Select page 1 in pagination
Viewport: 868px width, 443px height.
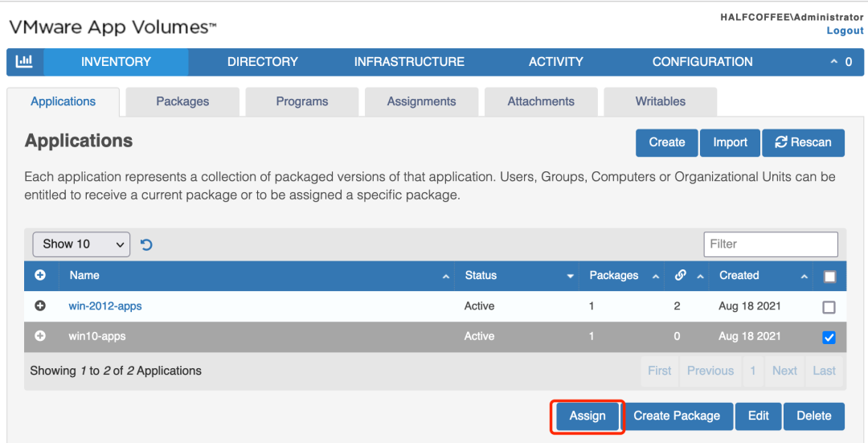point(753,371)
